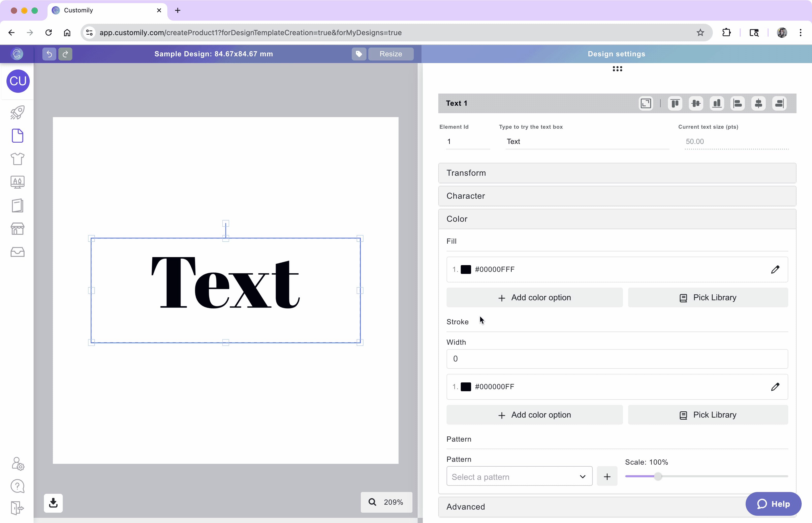Click the Resize button
The image size is (812, 523).
coord(391,54)
